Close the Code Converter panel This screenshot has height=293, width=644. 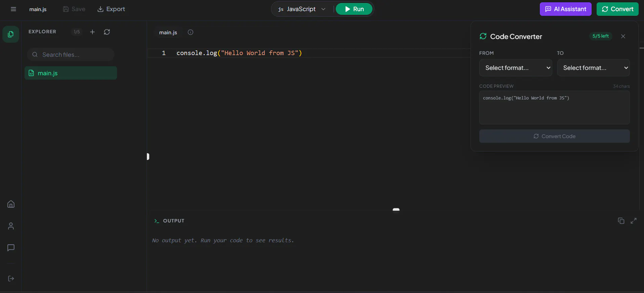pos(623,36)
